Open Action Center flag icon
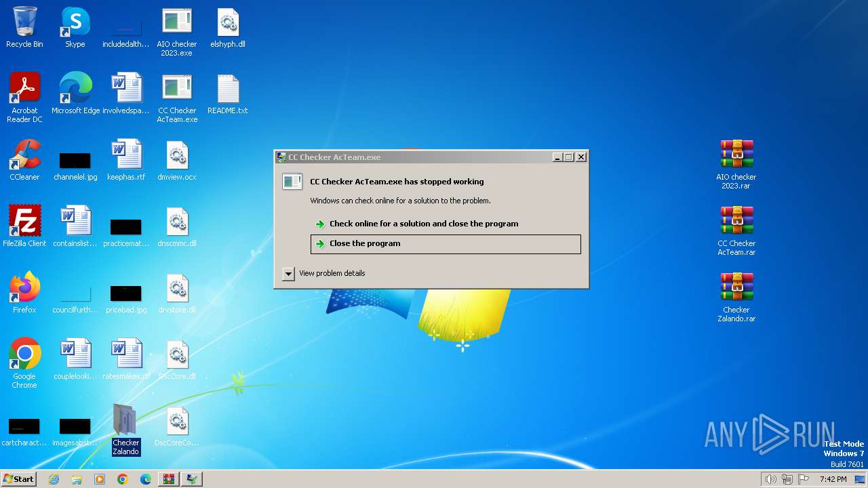 pos(804,479)
